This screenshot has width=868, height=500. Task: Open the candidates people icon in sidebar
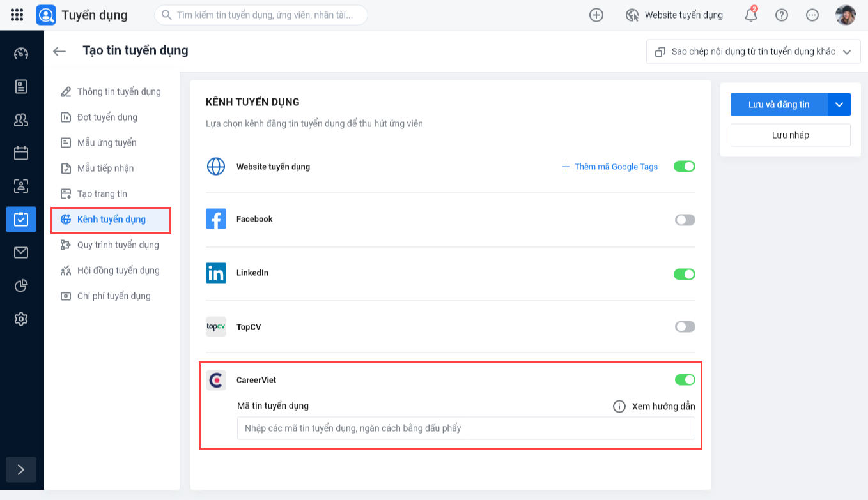(x=21, y=119)
